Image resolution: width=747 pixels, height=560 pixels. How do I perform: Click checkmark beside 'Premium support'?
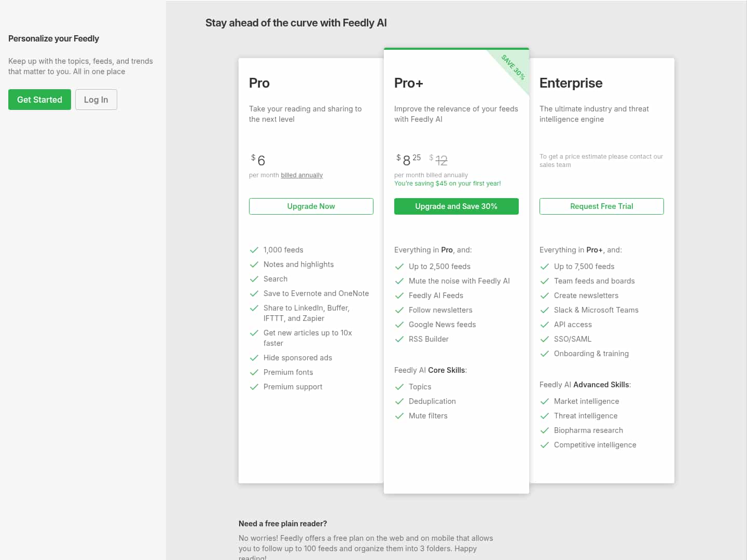[254, 387]
